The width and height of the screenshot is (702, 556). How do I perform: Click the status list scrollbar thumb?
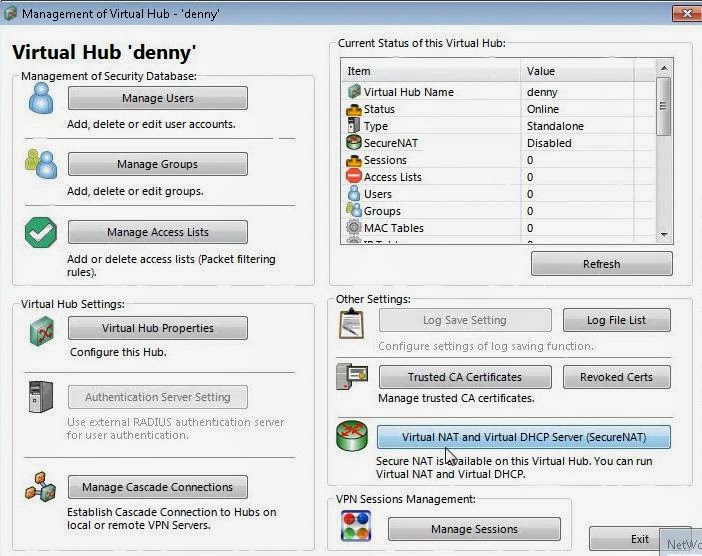[663, 106]
